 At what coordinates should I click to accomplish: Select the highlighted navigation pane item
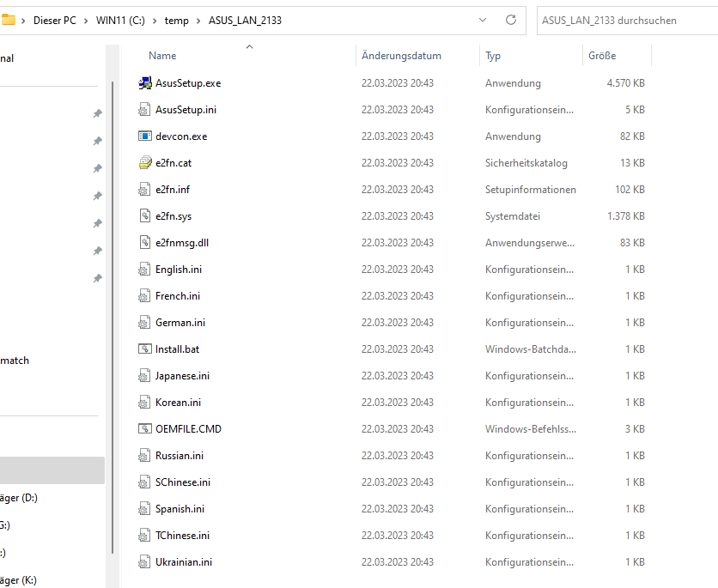coord(52,470)
